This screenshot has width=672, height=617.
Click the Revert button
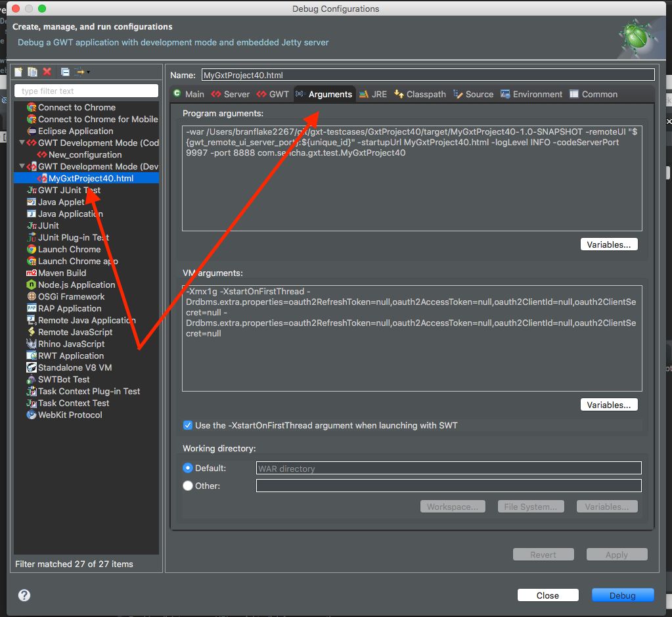tap(543, 555)
